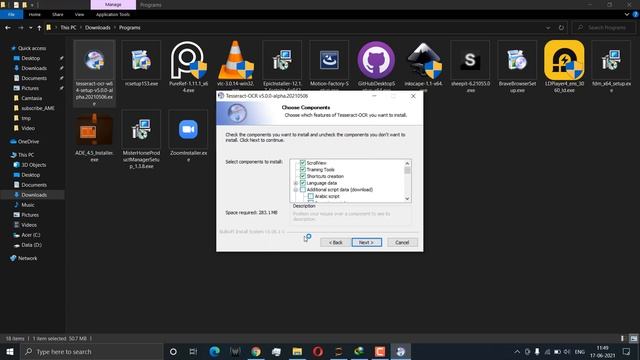Select the Inkscape installer file
This screenshot has height=360, width=640.
[x=423, y=65]
